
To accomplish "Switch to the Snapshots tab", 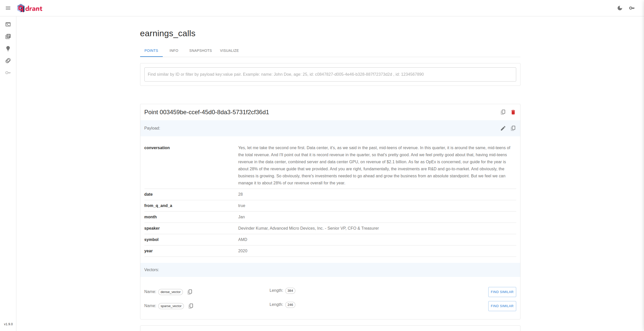I will click(x=200, y=51).
